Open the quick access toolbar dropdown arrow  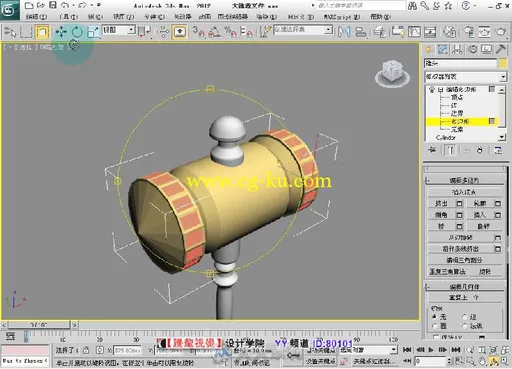(x=99, y=5)
